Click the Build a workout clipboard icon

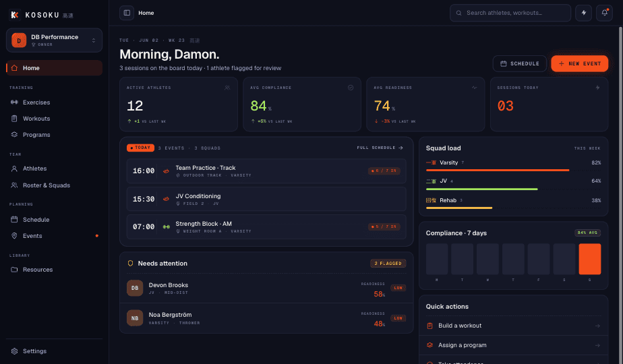[x=429, y=326]
